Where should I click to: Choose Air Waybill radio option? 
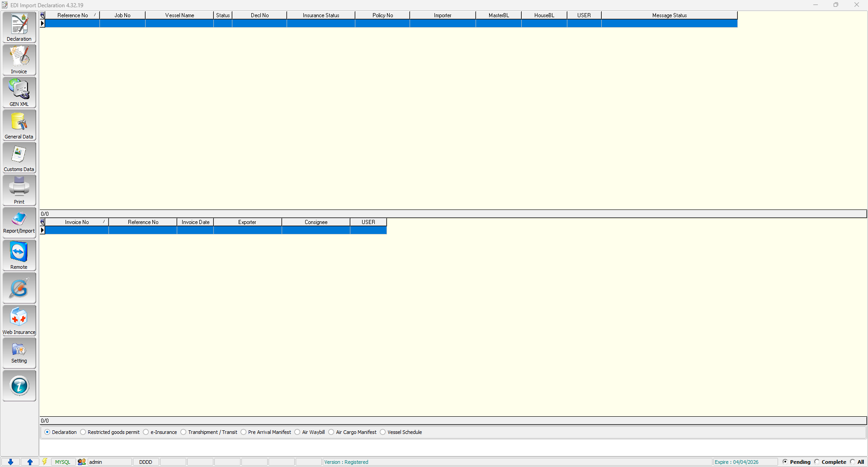(297, 432)
